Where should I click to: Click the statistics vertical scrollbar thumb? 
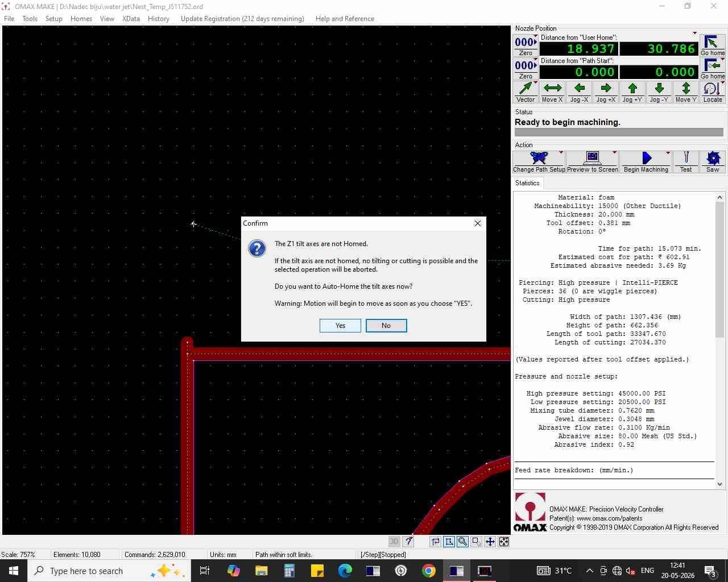pyautogui.click(x=719, y=269)
